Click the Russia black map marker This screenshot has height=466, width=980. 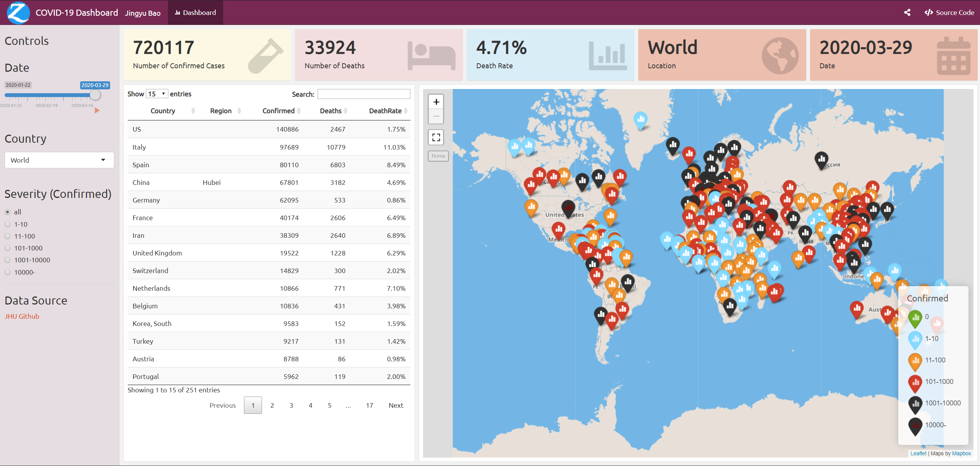(x=821, y=159)
